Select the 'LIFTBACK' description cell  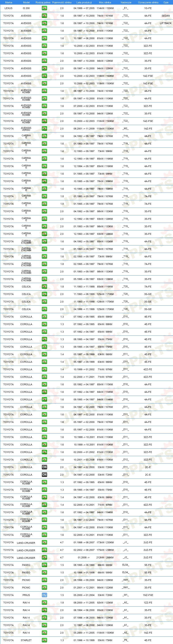click(166, 23)
